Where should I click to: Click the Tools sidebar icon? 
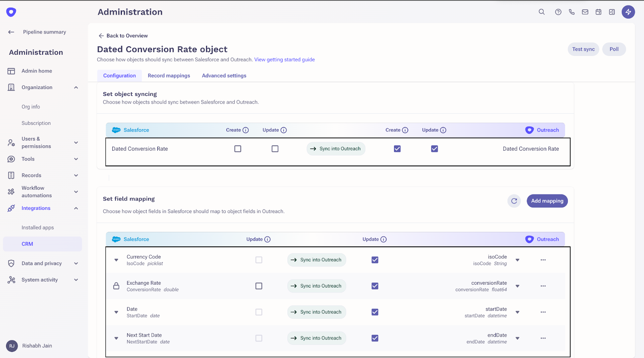11,159
